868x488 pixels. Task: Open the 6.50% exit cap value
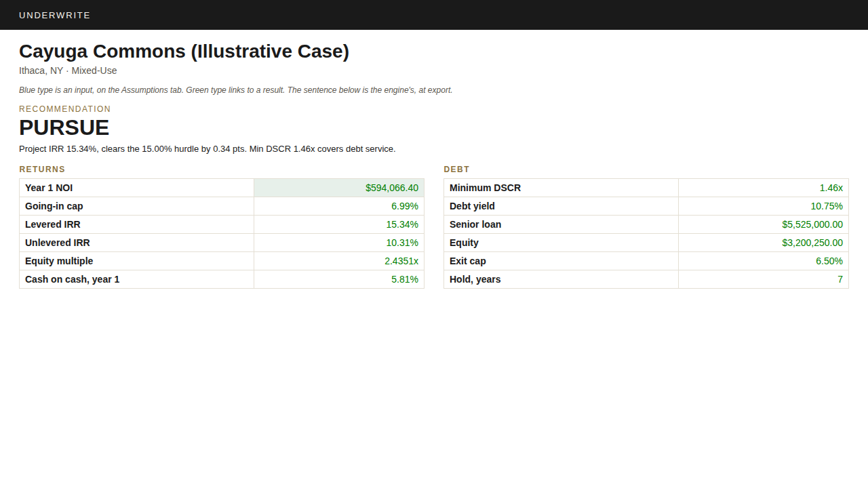(829, 261)
